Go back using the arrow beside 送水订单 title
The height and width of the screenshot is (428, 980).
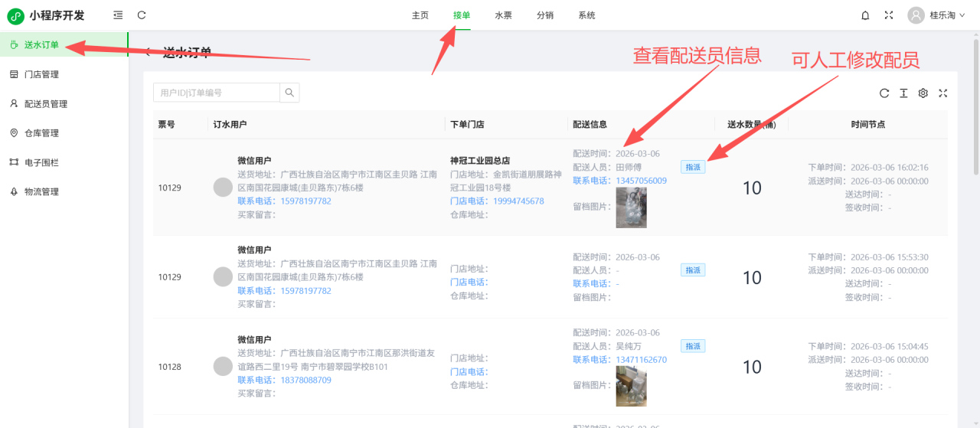tap(148, 52)
